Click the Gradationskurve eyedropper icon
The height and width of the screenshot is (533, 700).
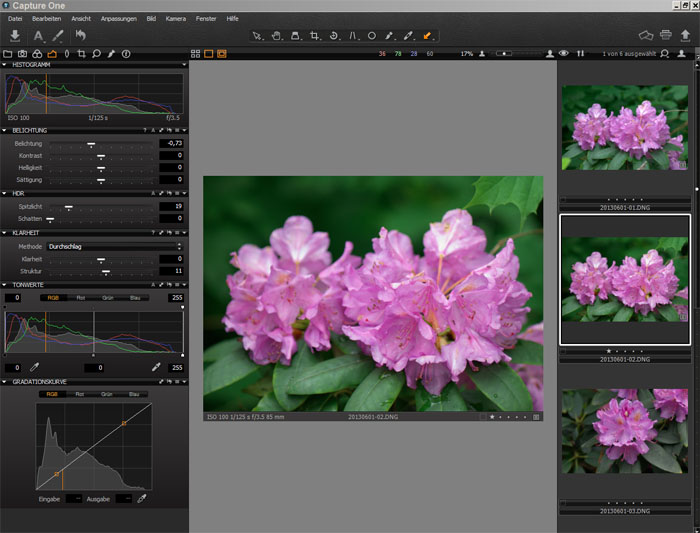pyautogui.click(x=142, y=498)
